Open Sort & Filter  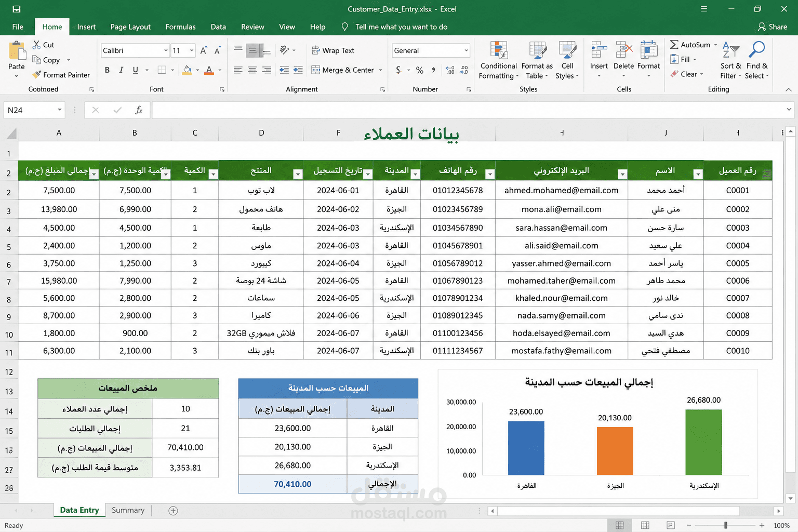731,61
